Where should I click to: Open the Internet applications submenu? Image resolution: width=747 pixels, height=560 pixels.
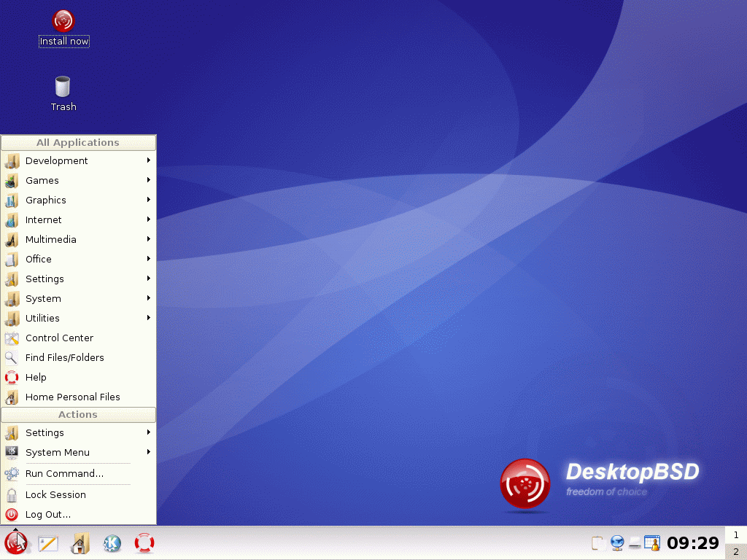coord(79,220)
